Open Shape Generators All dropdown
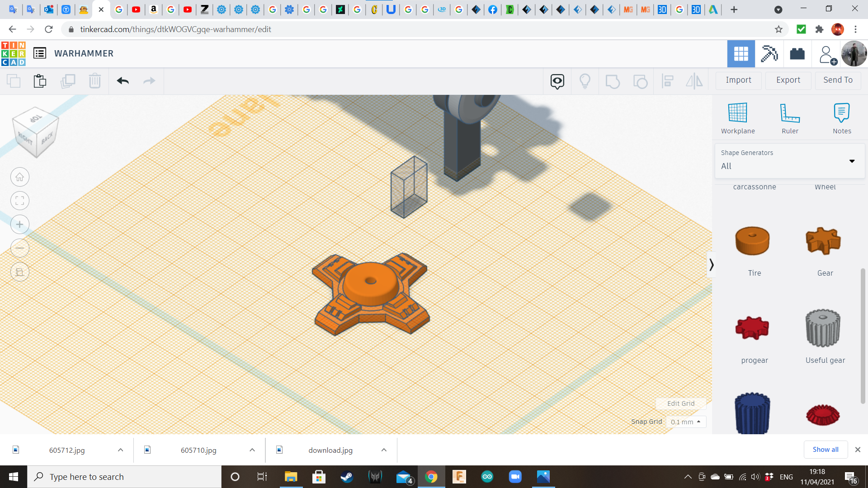This screenshot has height=488, width=868. click(789, 160)
